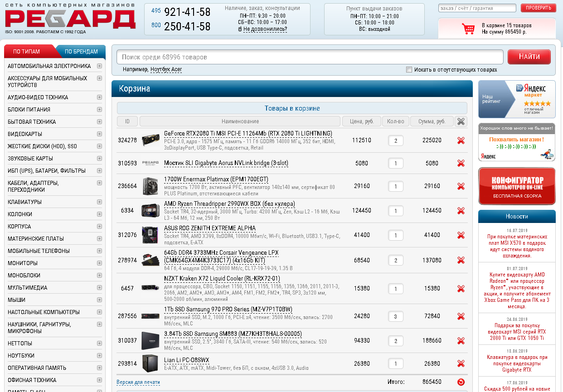Click the Проверить button
This screenshot has height=392, width=563.
[x=538, y=8]
